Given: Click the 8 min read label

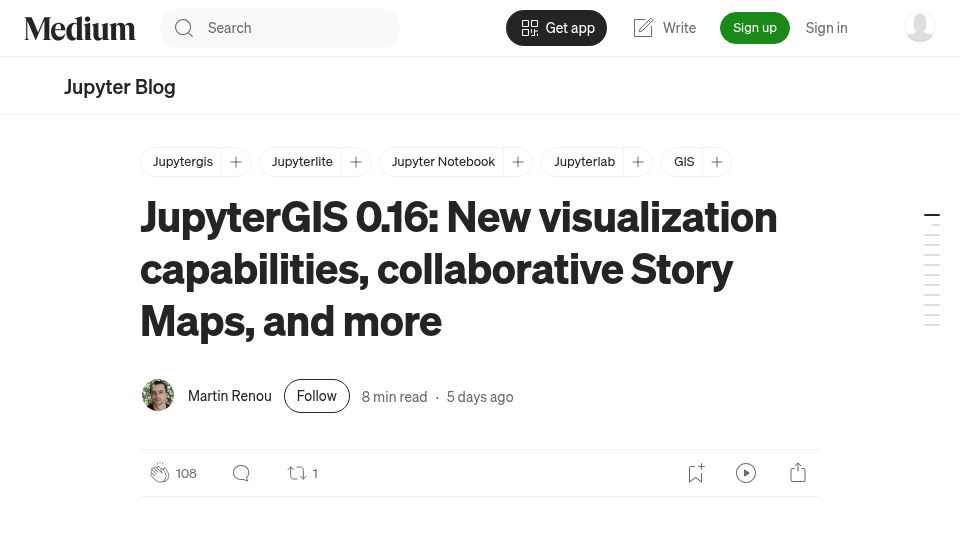Looking at the screenshot, I should [394, 397].
